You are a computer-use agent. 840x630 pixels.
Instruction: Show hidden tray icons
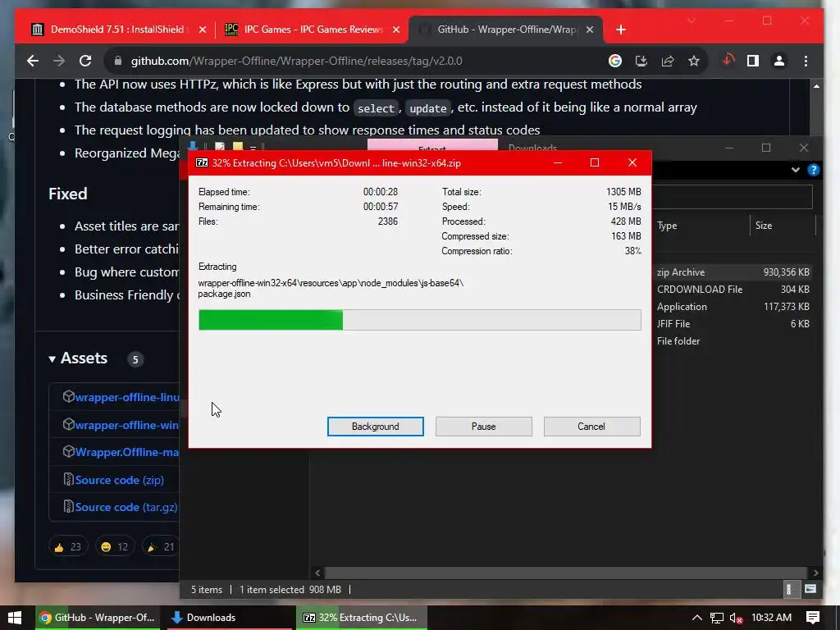(697, 618)
